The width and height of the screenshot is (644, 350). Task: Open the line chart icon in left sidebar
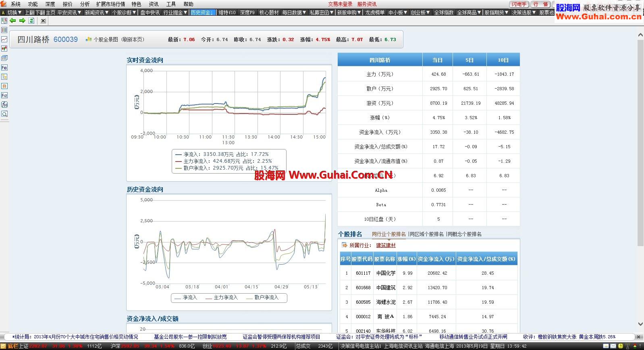point(4,39)
